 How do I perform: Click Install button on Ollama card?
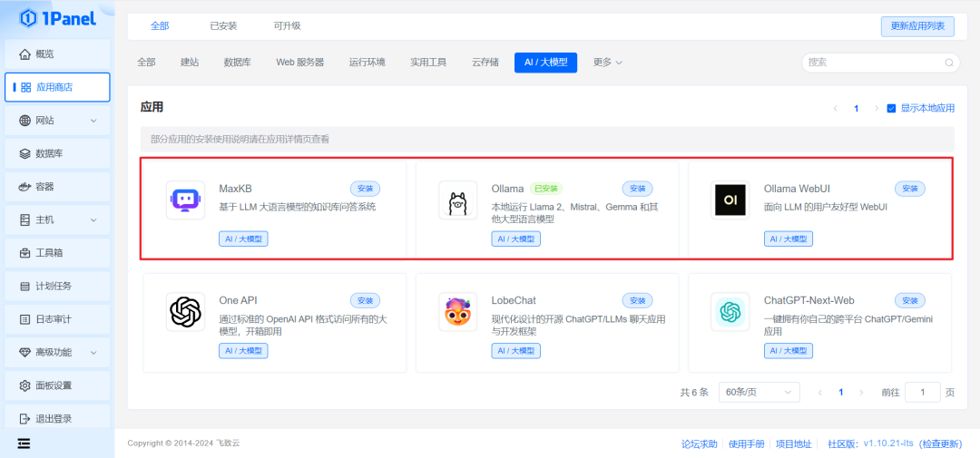click(x=638, y=189)
